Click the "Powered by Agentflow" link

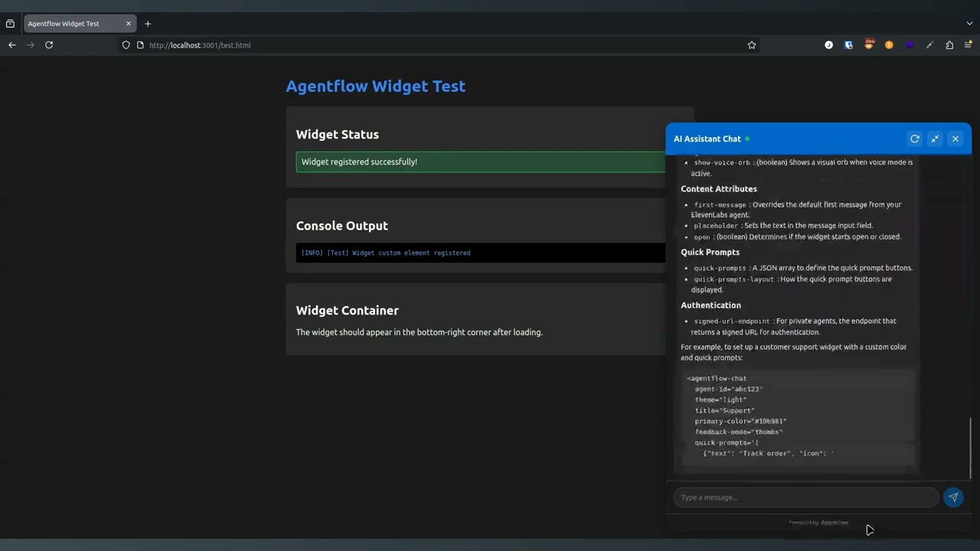[x=818, y=523]
